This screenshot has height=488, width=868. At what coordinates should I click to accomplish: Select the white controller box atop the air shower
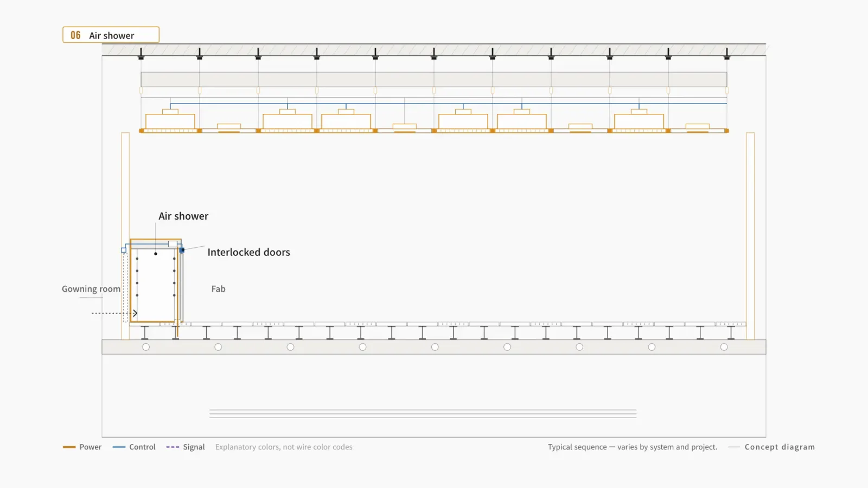pyautogui.click(x=173, y=244)
